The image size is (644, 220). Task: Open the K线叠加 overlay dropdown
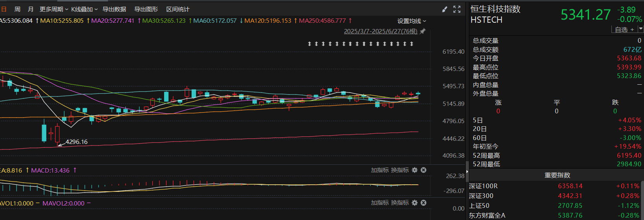point(84,9)
